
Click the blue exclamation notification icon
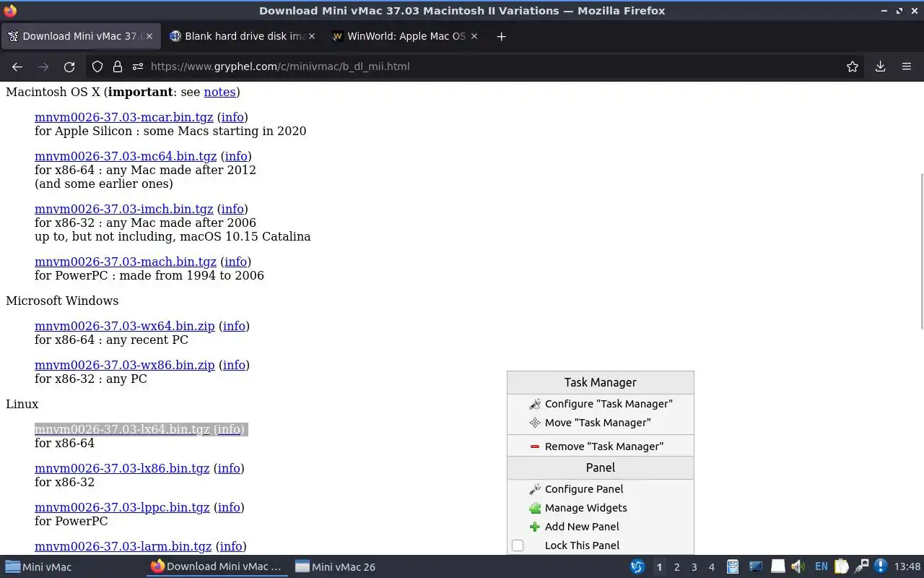881,567
